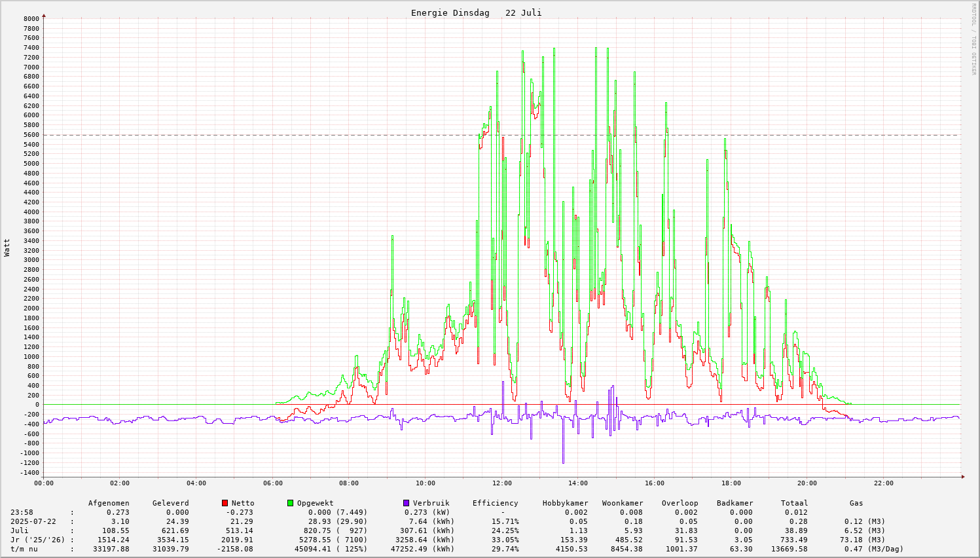Screen dimensions: 980x558
Task: Select the t/m nu row label
Action: click(24, 549)
